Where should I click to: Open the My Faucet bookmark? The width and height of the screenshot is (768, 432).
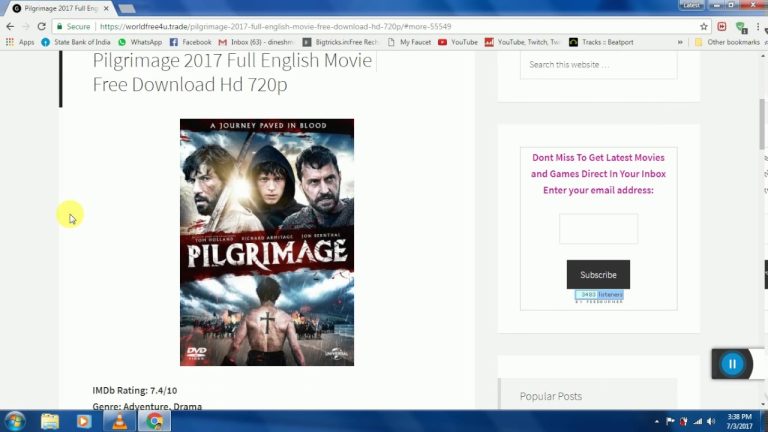[x=409, y=42]
